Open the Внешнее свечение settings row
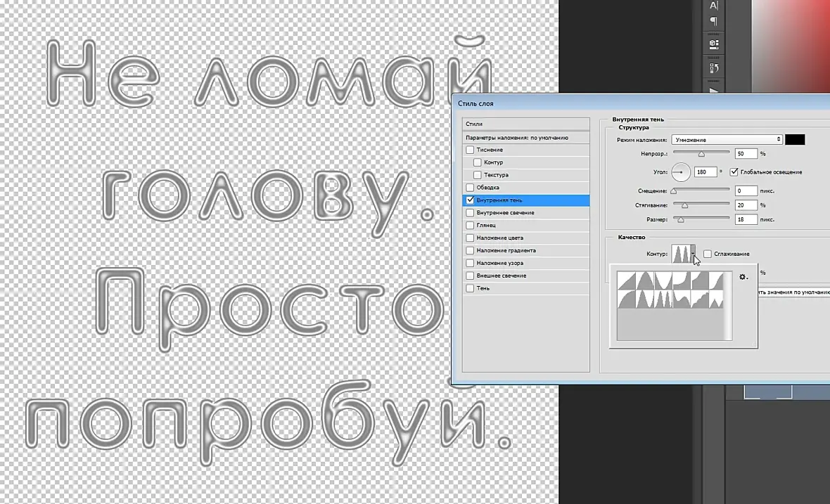The image size is (830, 504). coord(525,276)
